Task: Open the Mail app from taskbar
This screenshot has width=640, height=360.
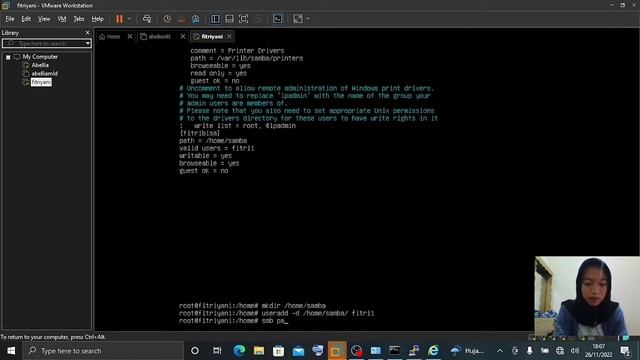Action: (x=298, y=351)
